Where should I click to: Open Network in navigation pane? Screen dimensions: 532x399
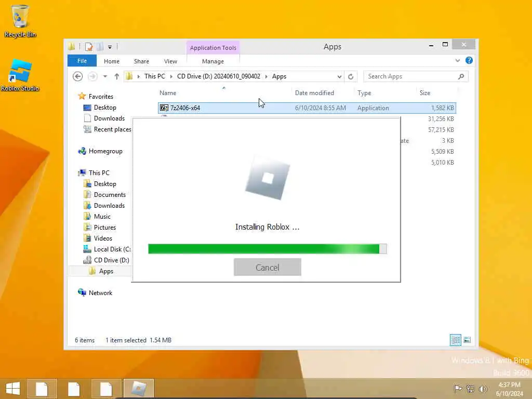[100, 293]
